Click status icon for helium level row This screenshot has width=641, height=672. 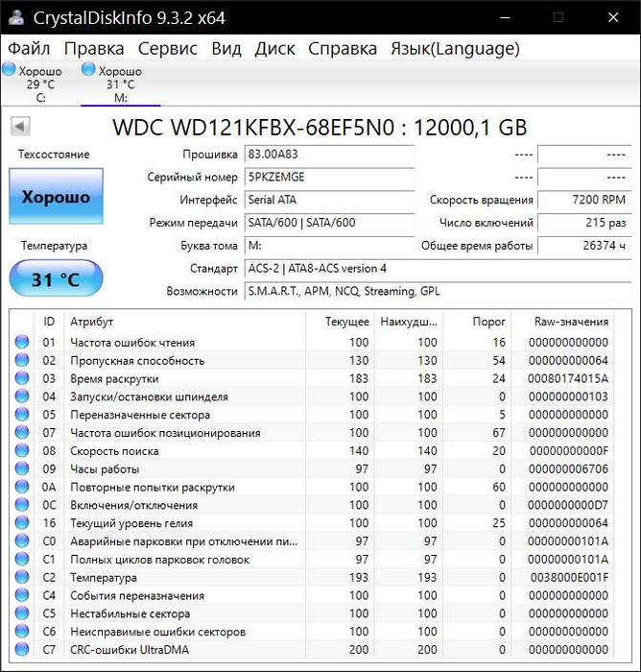coord(22,522)
